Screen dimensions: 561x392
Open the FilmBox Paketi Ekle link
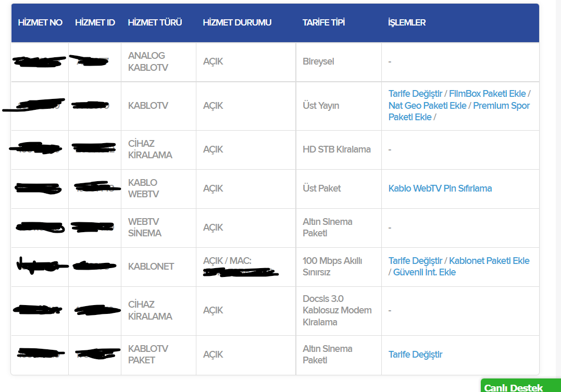pos(488,94)
